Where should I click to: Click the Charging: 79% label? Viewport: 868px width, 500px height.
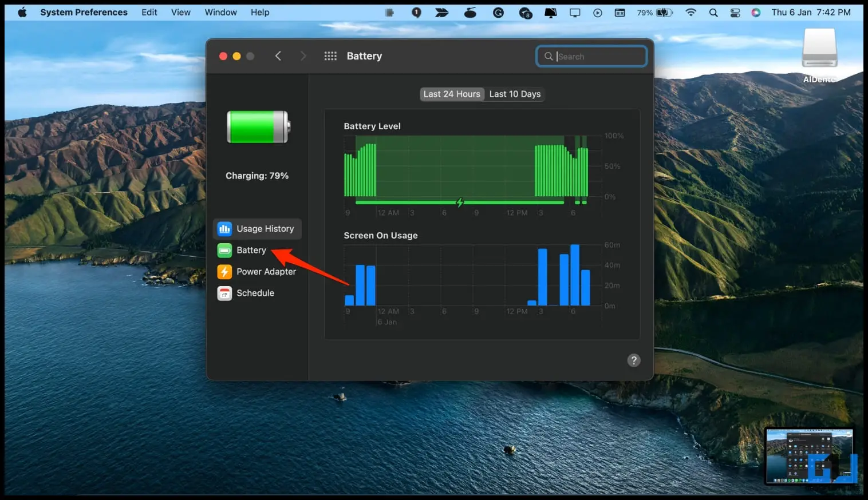pos(257,176)
